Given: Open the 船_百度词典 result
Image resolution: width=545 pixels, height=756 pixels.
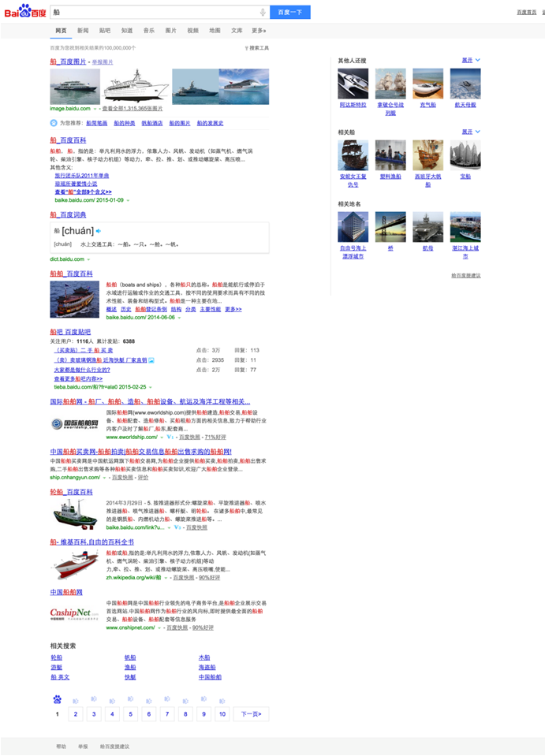Looking at the screenshot, I should [x=68, y=214].
